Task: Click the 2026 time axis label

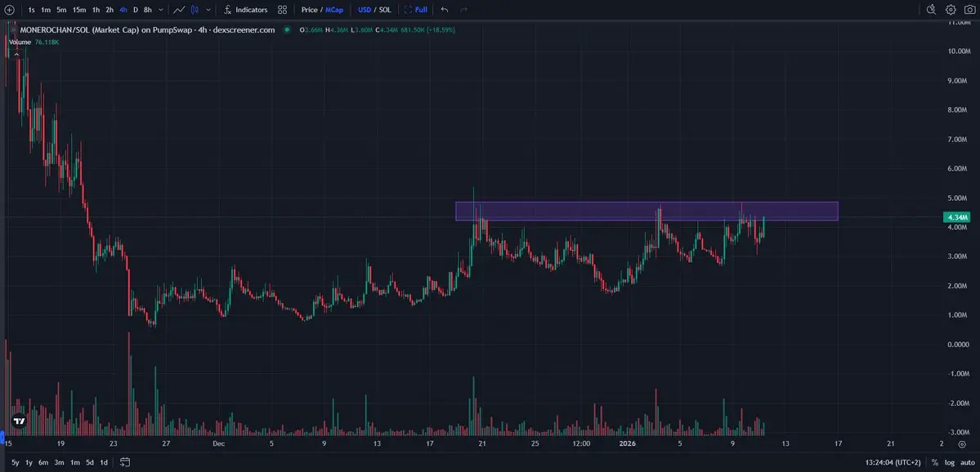Action: pyautogui.click(x=626, y=444)
